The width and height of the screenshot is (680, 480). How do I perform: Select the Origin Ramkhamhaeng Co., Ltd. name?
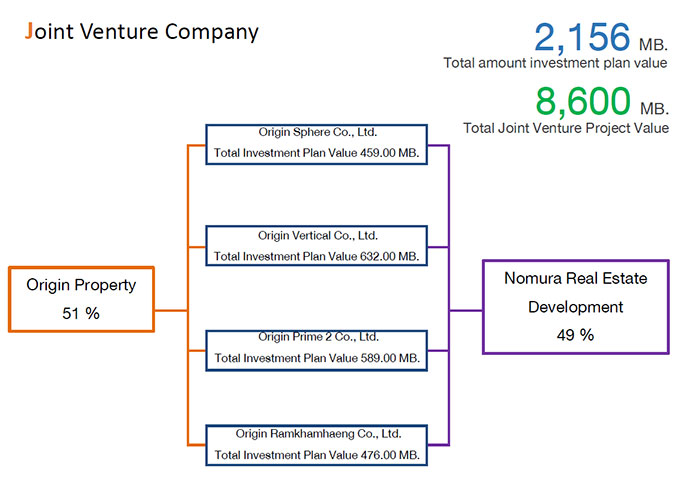(317, 434)
